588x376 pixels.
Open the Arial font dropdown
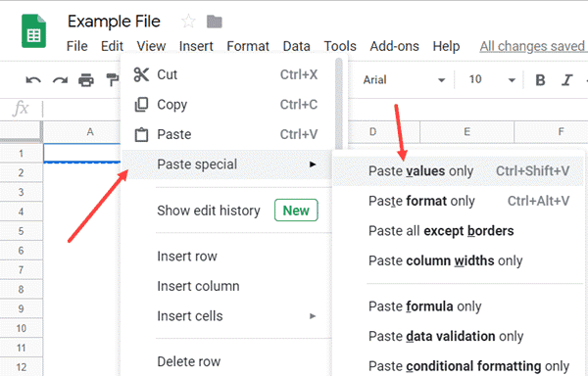tap(404, 79)
